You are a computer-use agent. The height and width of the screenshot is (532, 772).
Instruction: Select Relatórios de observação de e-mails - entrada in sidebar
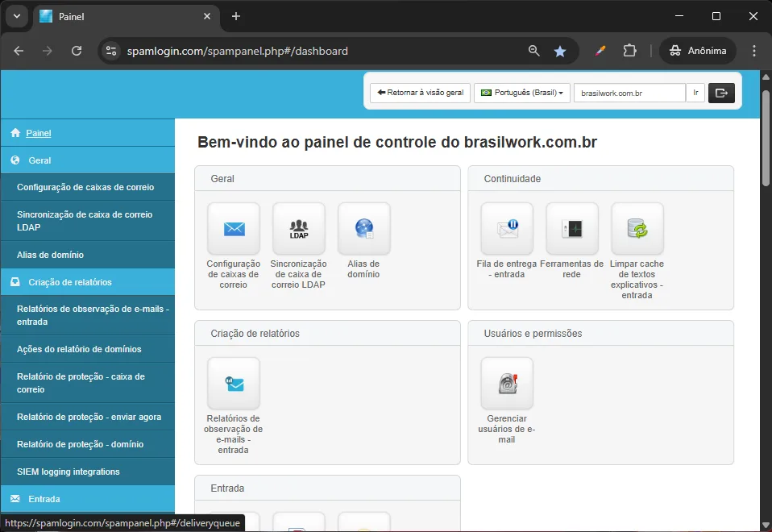(x=88, y=315)
